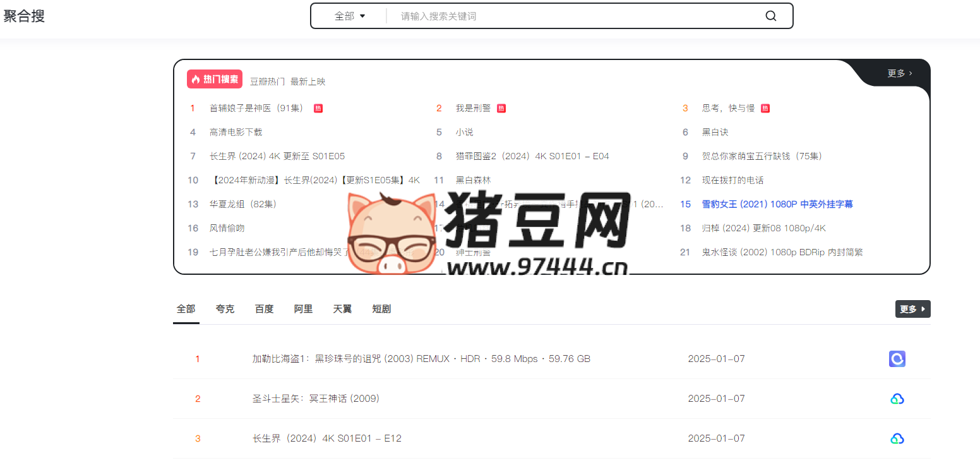Switch to the 夸克 tab
980x465 pixels.
pos(225,309)
